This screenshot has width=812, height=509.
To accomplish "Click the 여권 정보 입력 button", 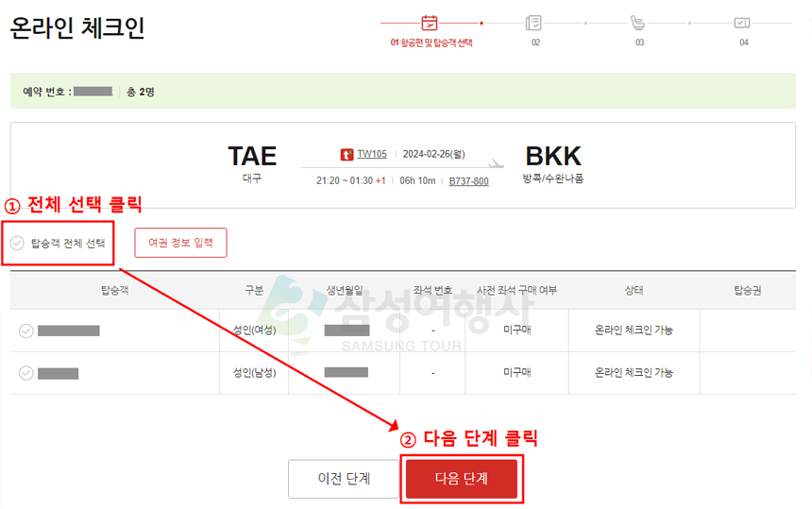I will coord(180,243).
